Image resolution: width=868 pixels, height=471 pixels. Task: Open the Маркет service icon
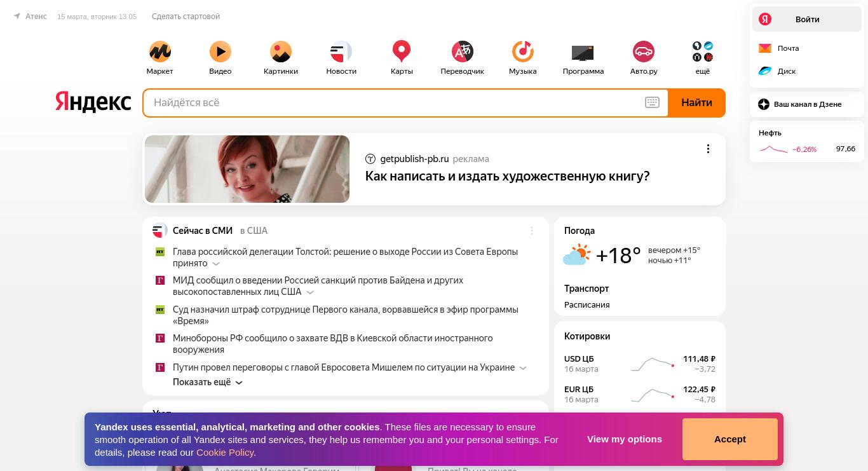pyautogui.click(x=159, y=51)
